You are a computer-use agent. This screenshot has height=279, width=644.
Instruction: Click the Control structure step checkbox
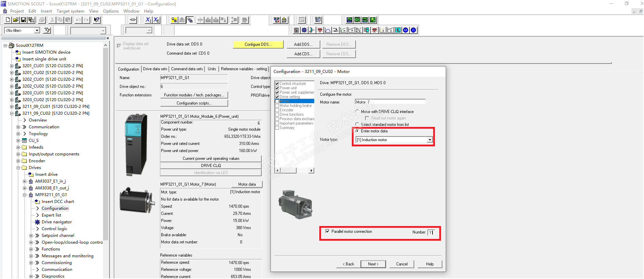click(x=277, y=83)
